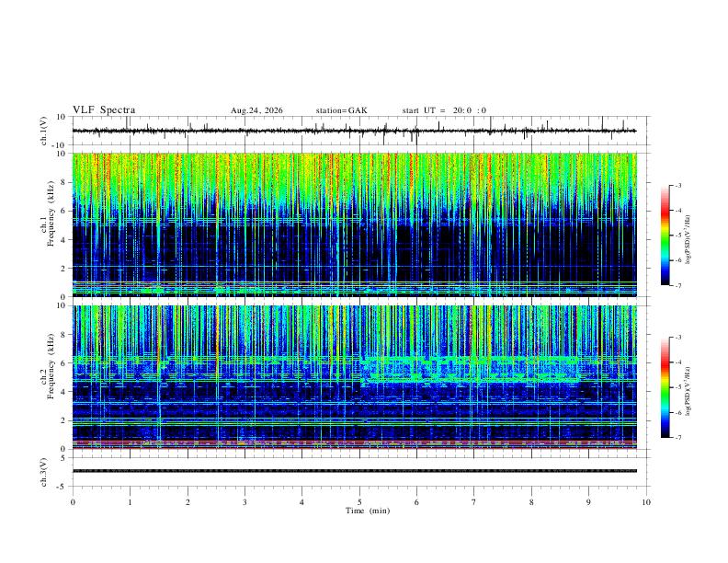Click the ch.1 frequency tick "4"

tap(64, 240)
